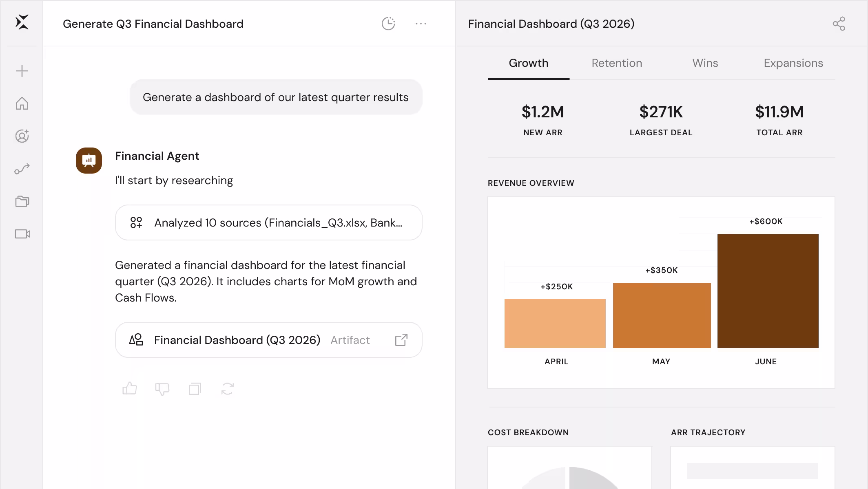The width and height of the screenshot is (868, 489).
Task: Click the Cost Breakdown pie chart
Action: click(570, 478)
